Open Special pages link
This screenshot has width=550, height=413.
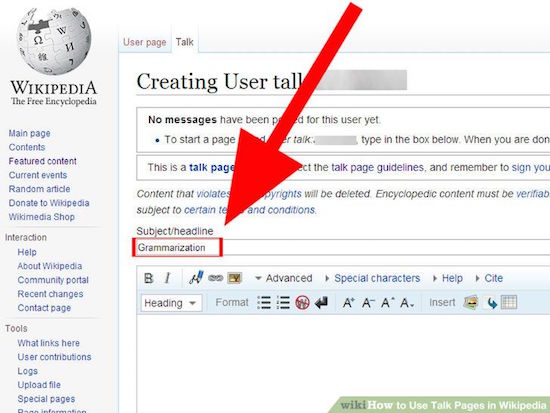[46, 399]
